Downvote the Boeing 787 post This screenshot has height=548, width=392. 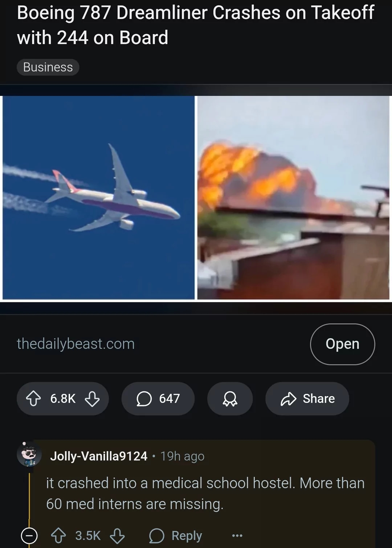(92, 399)
